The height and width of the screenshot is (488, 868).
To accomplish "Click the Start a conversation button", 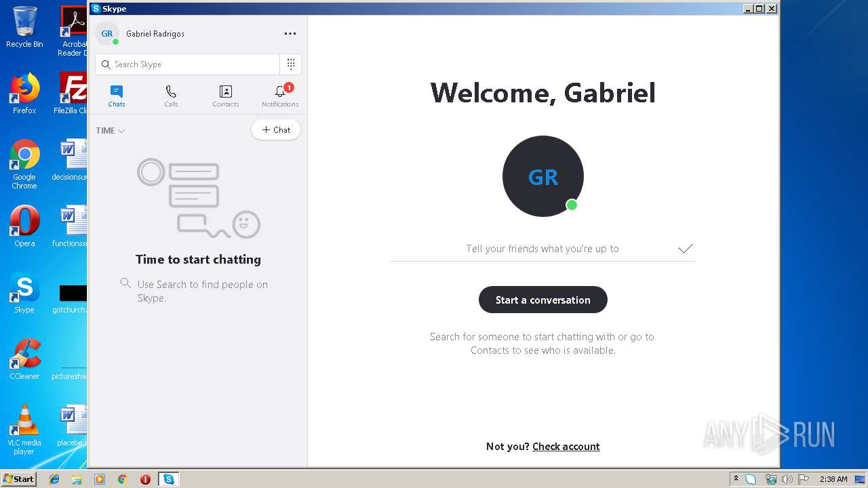I will (x=542, y=300).
